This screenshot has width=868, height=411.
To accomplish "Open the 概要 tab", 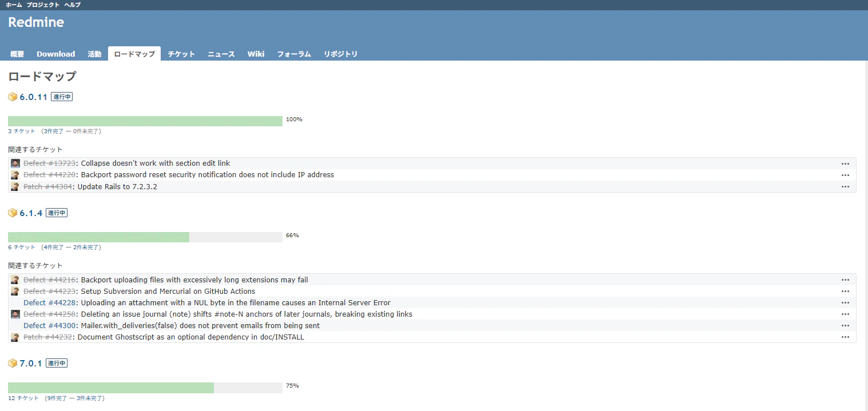I will [17, 54].
